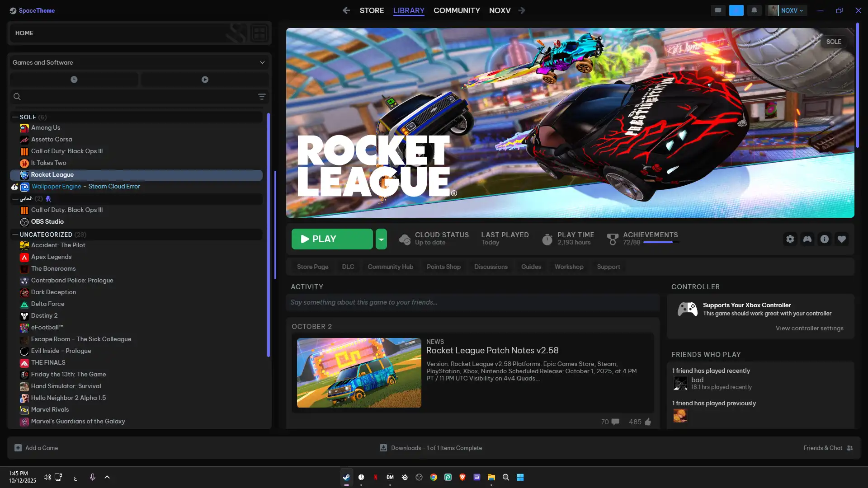Toggle sort by recent clock button
Image resolution: width=868 pixels, height=488 pixels.
[74, 80]
